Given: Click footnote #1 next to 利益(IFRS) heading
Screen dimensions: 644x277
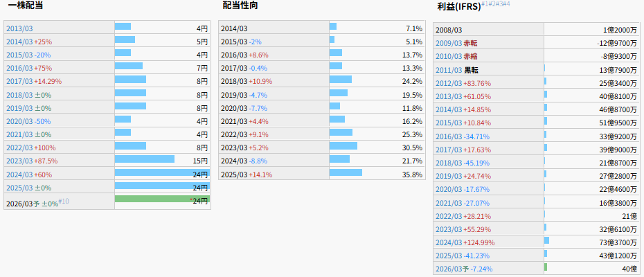Looking at the screenshot, I should [485, 4].
